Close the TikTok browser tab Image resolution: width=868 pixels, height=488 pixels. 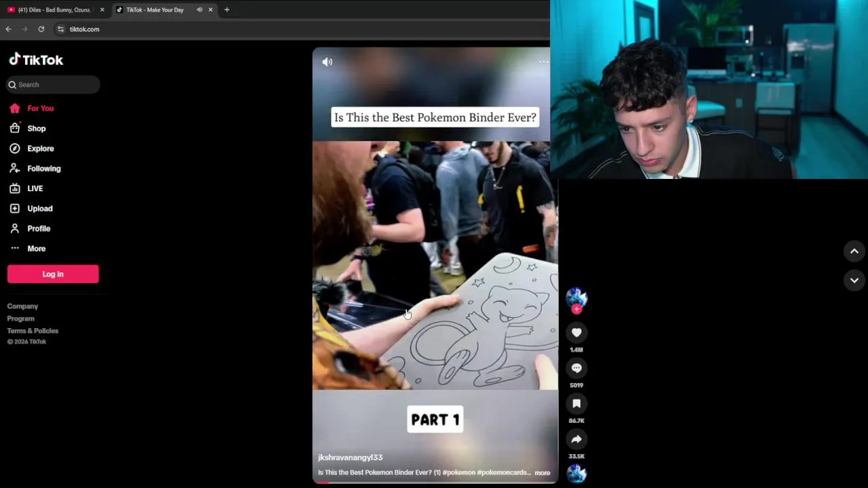210,10
